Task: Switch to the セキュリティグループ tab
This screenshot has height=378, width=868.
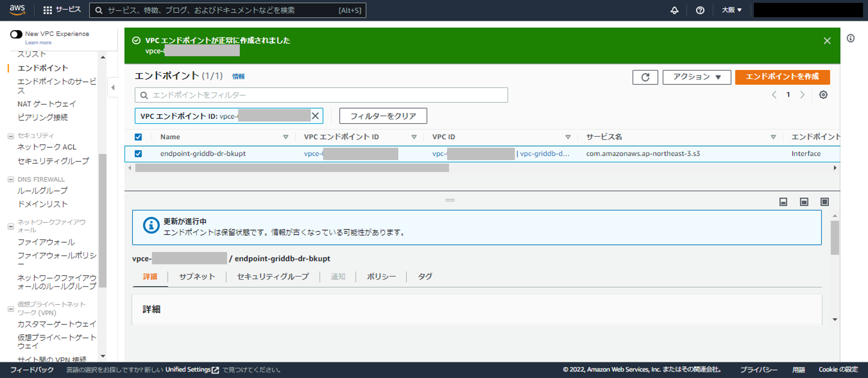Action: click(273, 277)
